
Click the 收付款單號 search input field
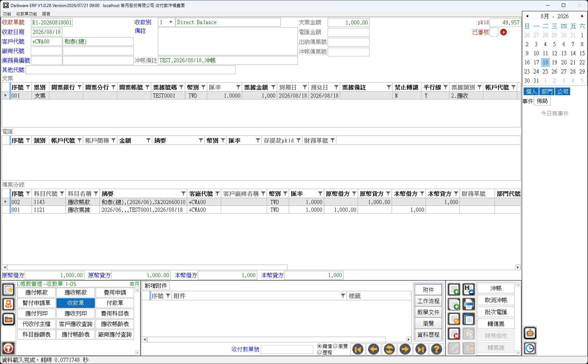click(287, 349)
